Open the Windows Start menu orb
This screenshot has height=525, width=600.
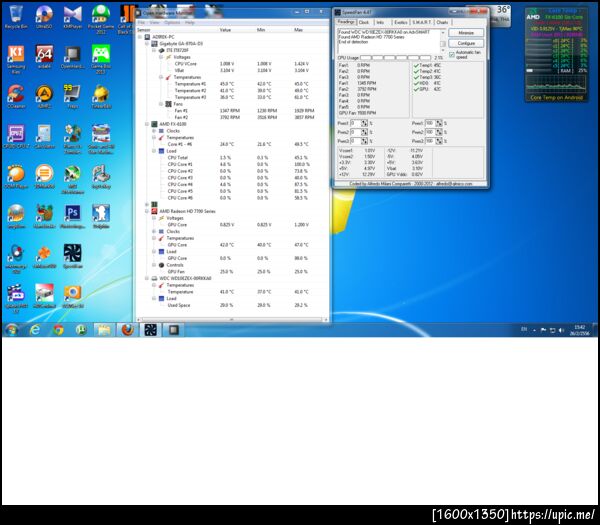(12, 329)
